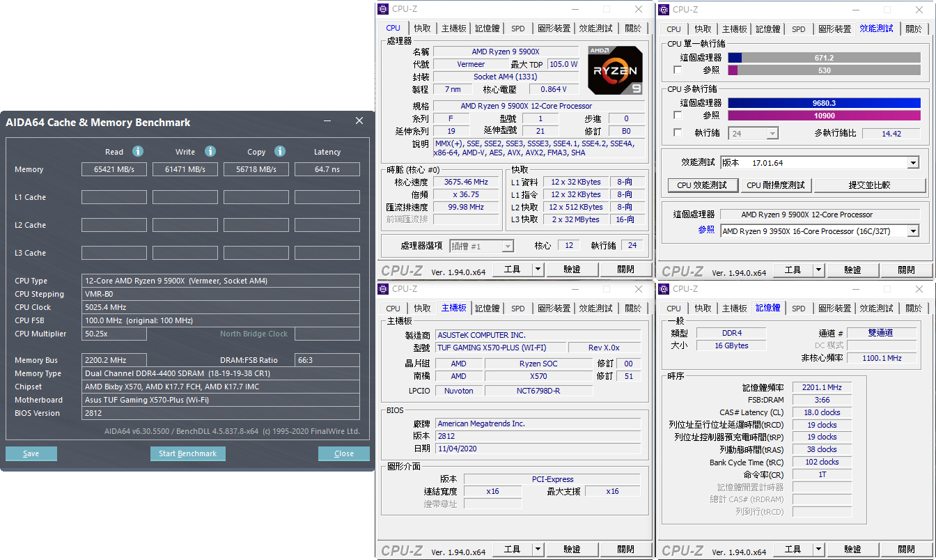Click CAS# Latency value 18.0 clocks

tap(822, 412)
